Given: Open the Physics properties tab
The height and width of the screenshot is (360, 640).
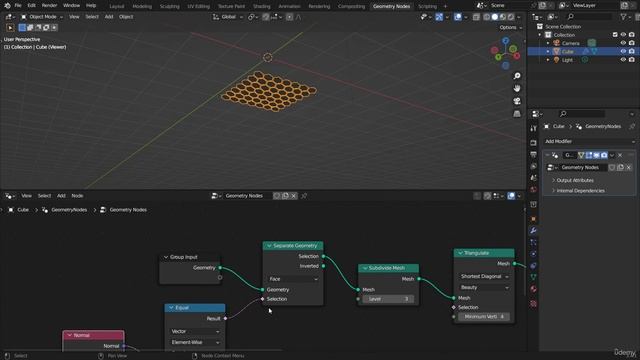Looking at the screenshot, I should pyautogui.click(x=533, y=254).
